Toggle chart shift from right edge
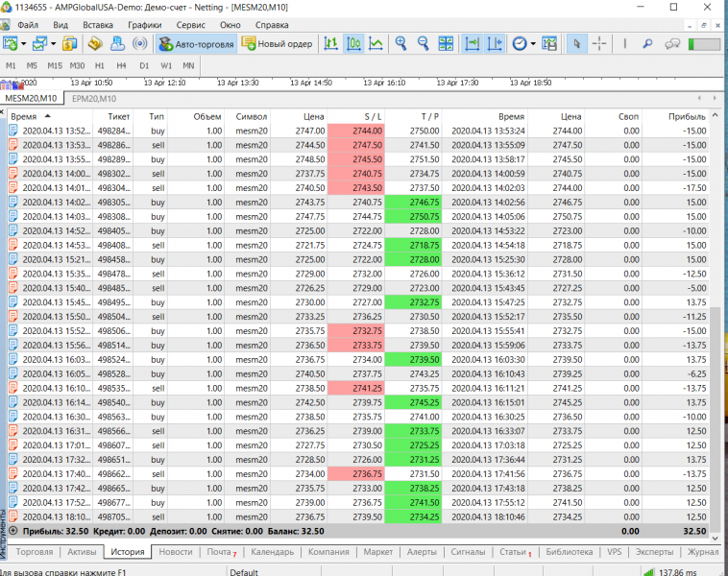Image resolution: width=728 pixels, height=576 pixels. (495, 43)
